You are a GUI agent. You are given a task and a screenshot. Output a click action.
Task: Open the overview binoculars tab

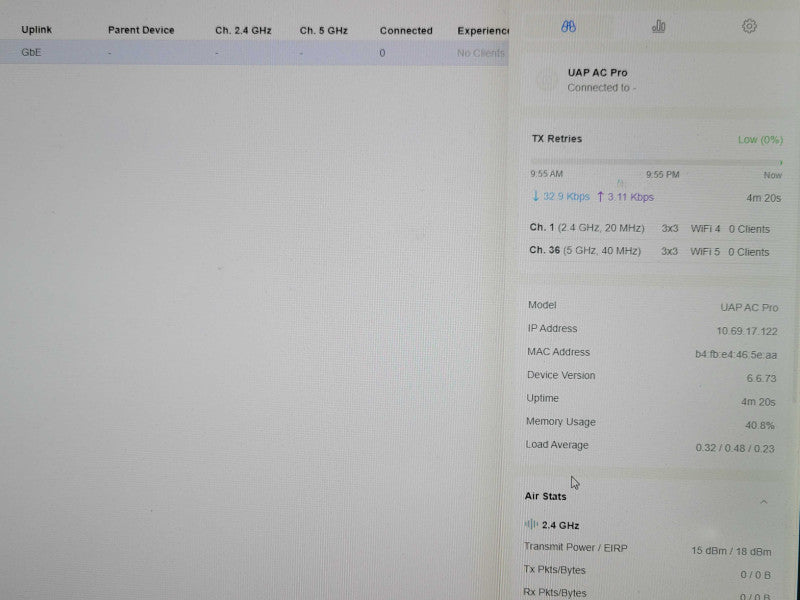pos(568,27)
